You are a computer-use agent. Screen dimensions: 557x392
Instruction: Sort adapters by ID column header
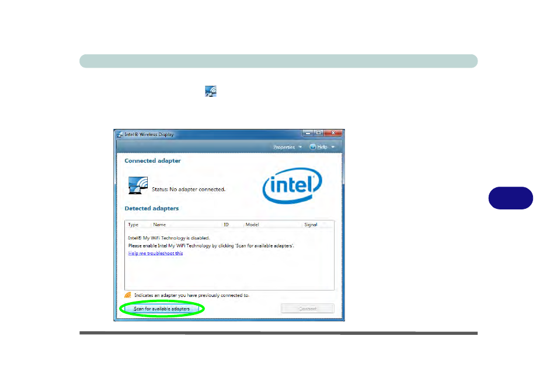[227, 225]
